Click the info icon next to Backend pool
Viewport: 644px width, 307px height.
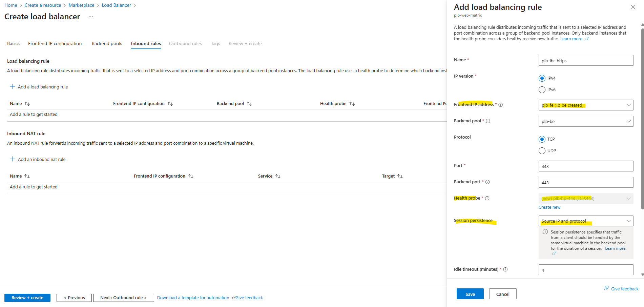coord(488,121)
